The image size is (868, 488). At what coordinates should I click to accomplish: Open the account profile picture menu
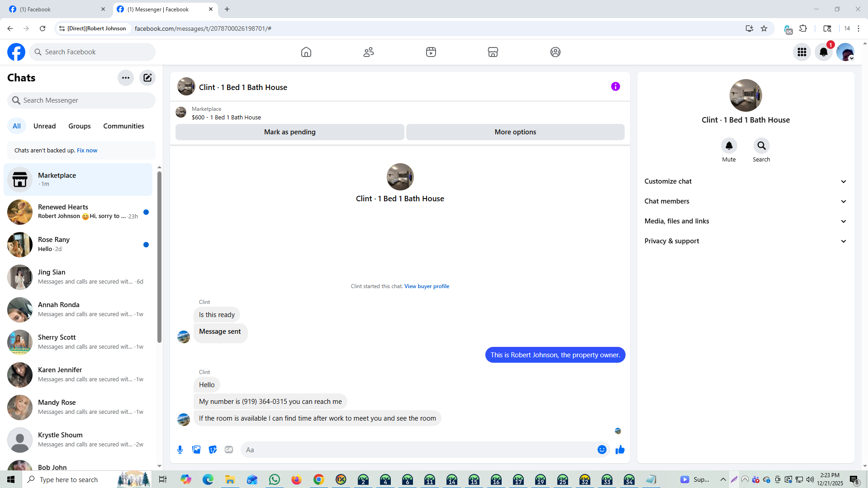845,52
